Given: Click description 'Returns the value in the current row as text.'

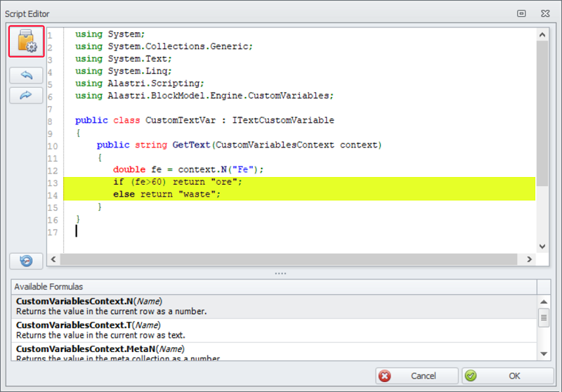Looking at the screenshot, I should click(x=100, y=335).
